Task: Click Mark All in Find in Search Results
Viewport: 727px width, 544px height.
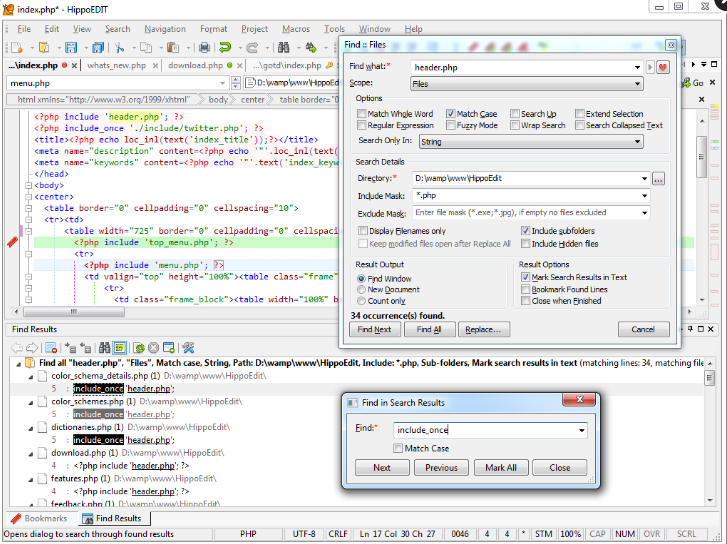Action: click(x=501, y=467)
